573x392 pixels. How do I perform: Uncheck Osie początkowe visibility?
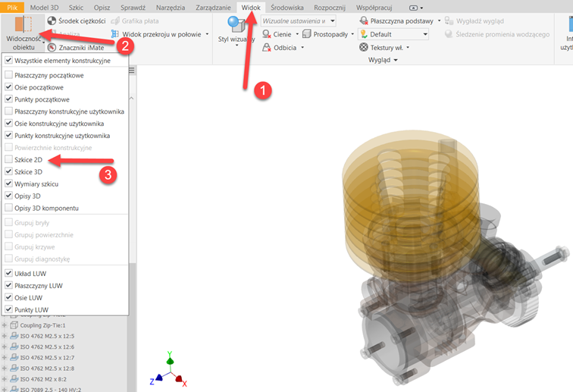click(x=8, y=87)
